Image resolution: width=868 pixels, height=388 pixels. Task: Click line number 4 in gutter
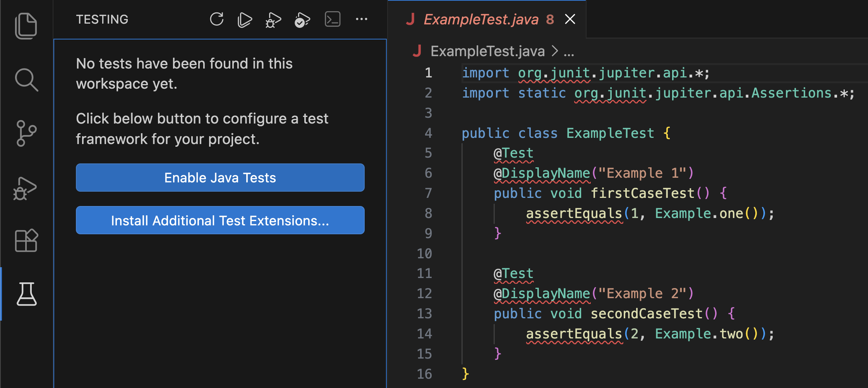pos(428,133)
